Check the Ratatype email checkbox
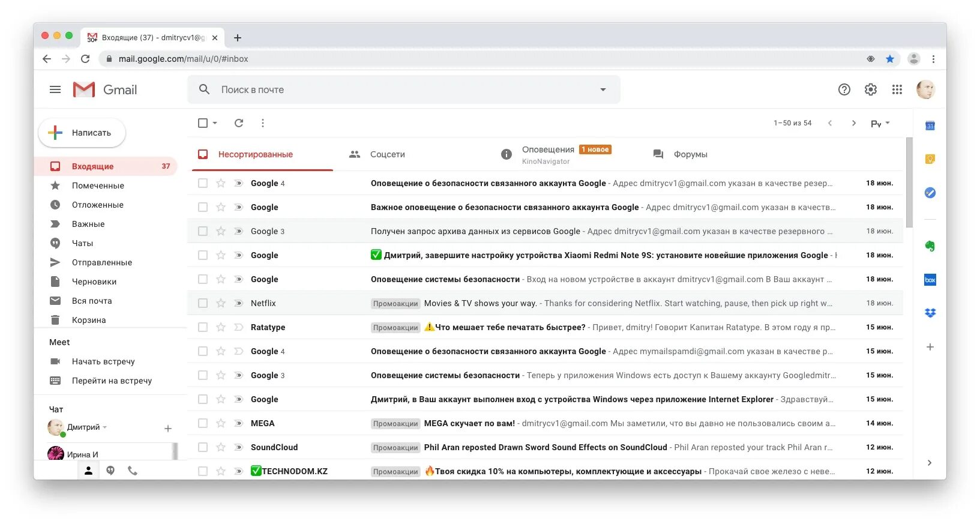Viewport: 980px width, 524px height. tap(203, 327)
